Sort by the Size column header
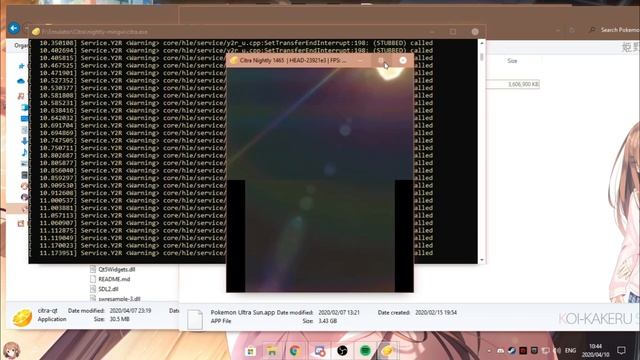640x360 pixels. 512,61
